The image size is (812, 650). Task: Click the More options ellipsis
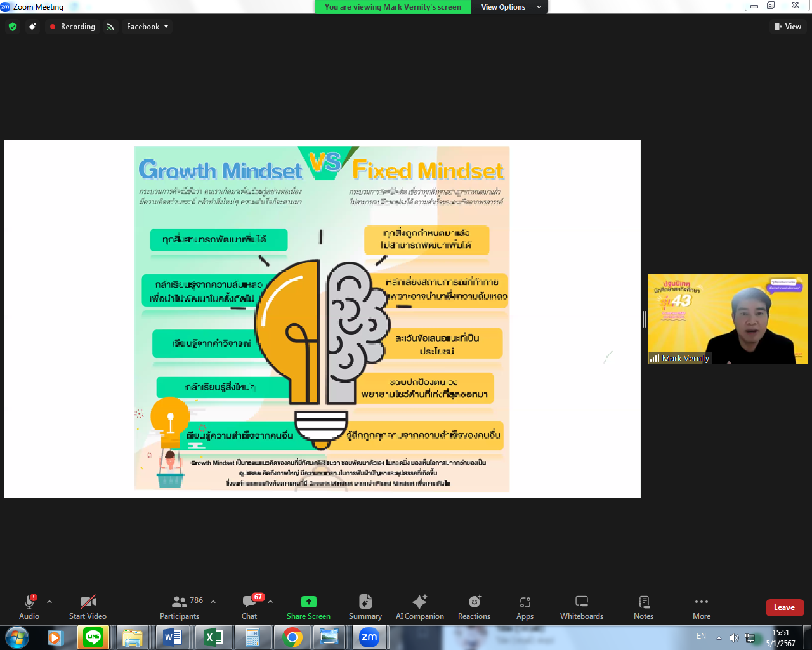[701, 607]
